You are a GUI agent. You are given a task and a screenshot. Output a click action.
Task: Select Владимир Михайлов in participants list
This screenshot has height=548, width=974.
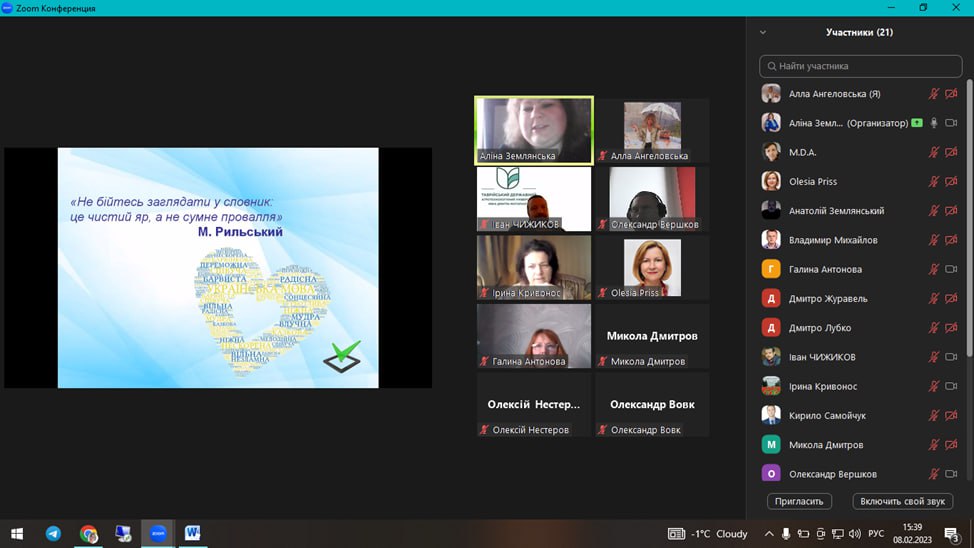860,240
